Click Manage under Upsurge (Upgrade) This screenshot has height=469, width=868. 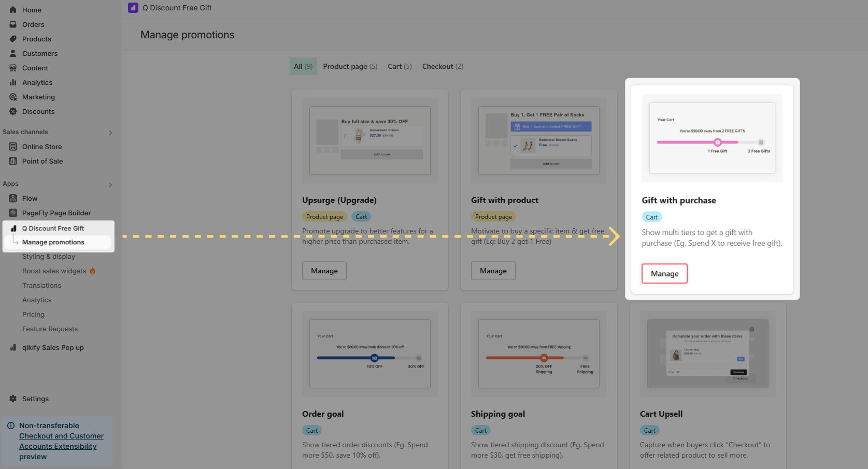tap(324, 271)
